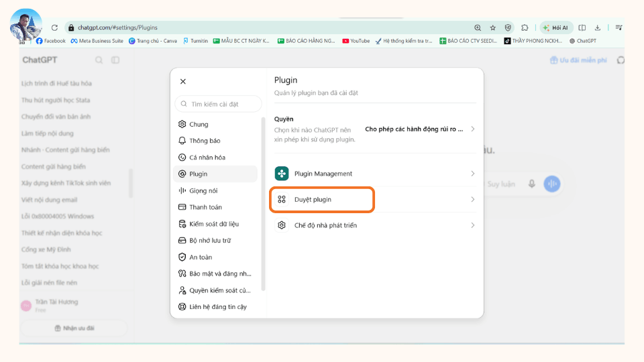Viewport: 644px width, 362px height.
Task: Open the Turnitin bookmark
Action: coord(195,41)
